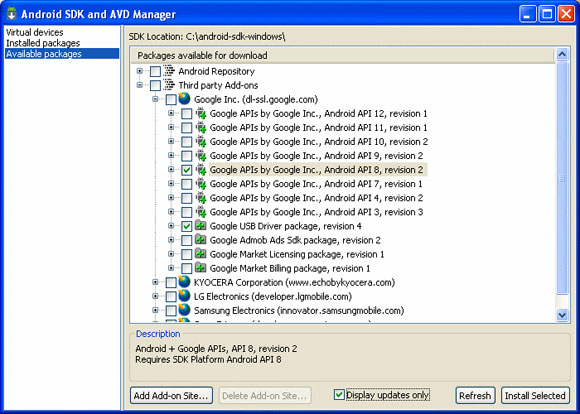This screenshot has height=414, width=580.
Task: Click the Add Add-on Site button
Action: 171,396
